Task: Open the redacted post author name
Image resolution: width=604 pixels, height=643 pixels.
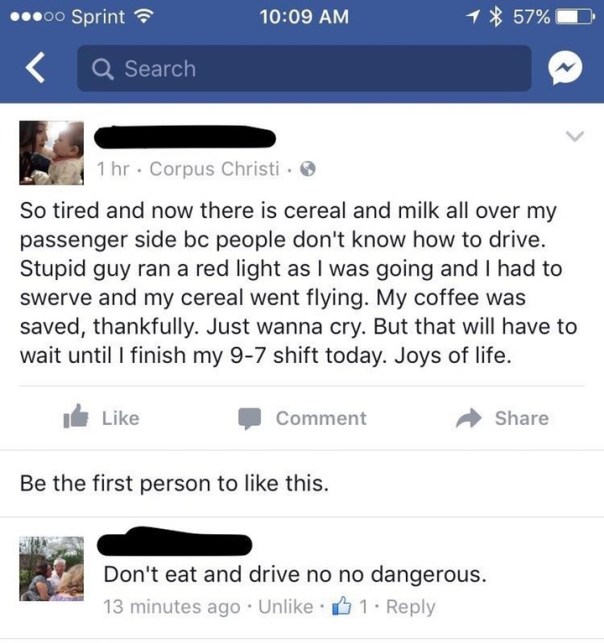Action: click(185, 137)
